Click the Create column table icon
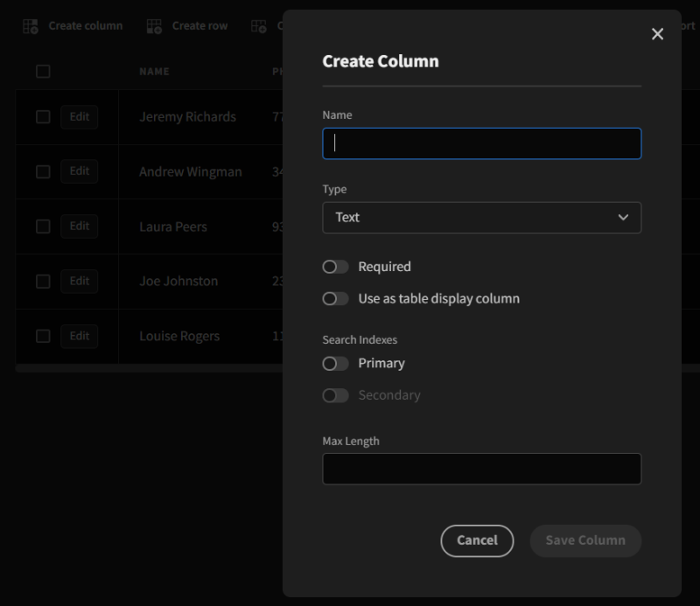Screen dimensions: 700x606 [31, 26]
